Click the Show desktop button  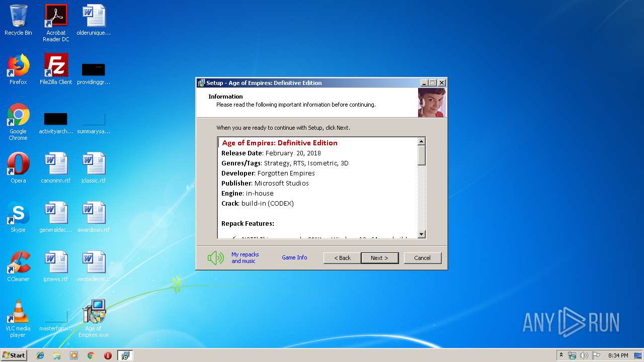click(x=638, y=355)
